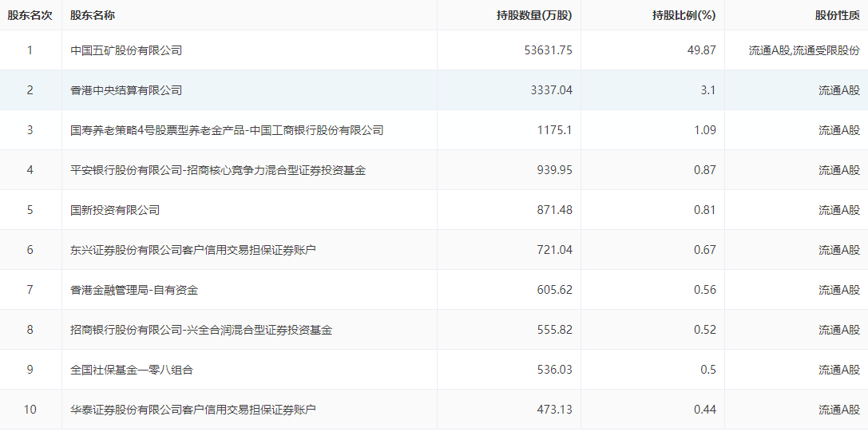
Task: Select shareholder 全国社保基金一零八组合
Action: pyautogui.click(x=132, y=370)
